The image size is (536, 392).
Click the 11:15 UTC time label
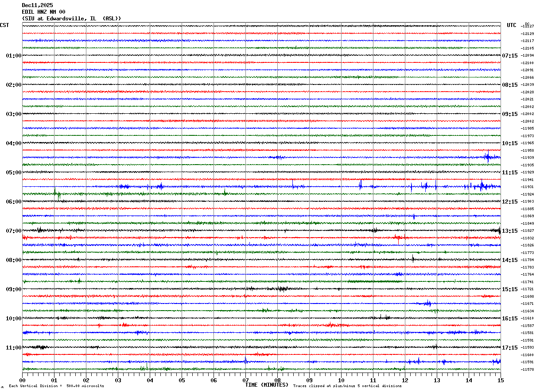pyautogui.click(x=509, y=173)
